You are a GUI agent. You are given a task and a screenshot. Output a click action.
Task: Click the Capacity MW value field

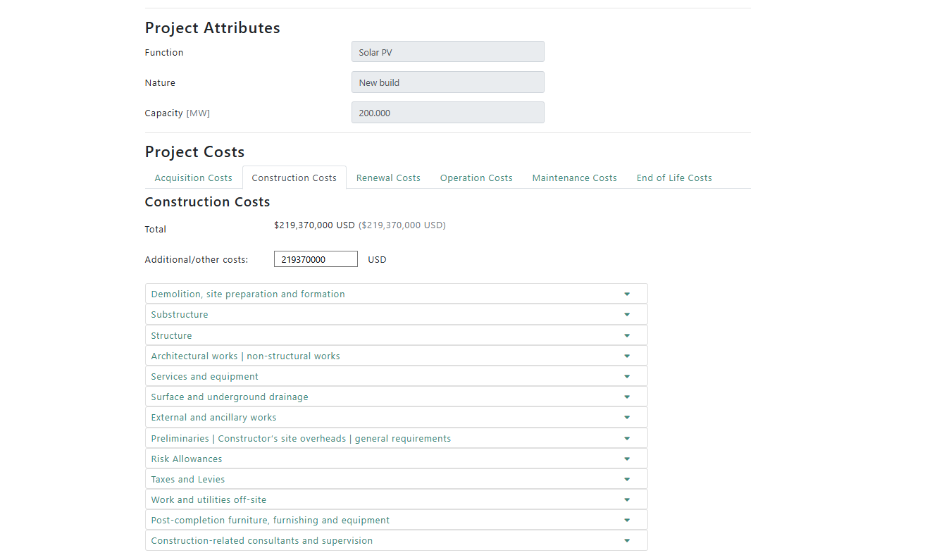(x=447, y=113)
